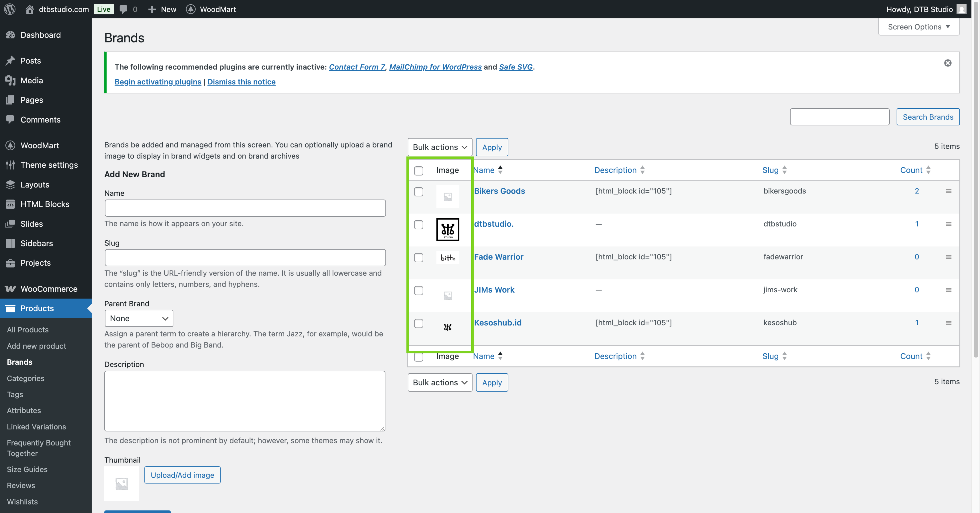Click the WordPress logo icon
This screenshot has height=513, width=980.
coord(10,9)
